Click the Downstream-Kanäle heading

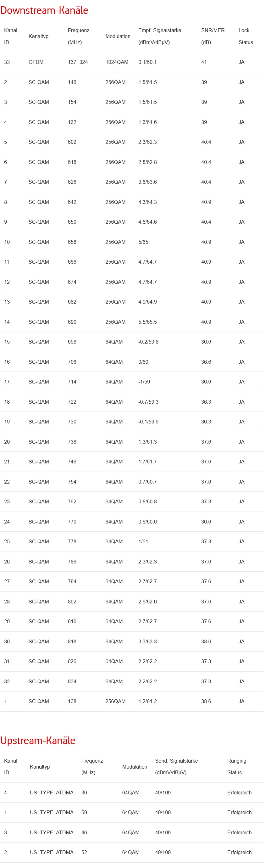(44, 10)
